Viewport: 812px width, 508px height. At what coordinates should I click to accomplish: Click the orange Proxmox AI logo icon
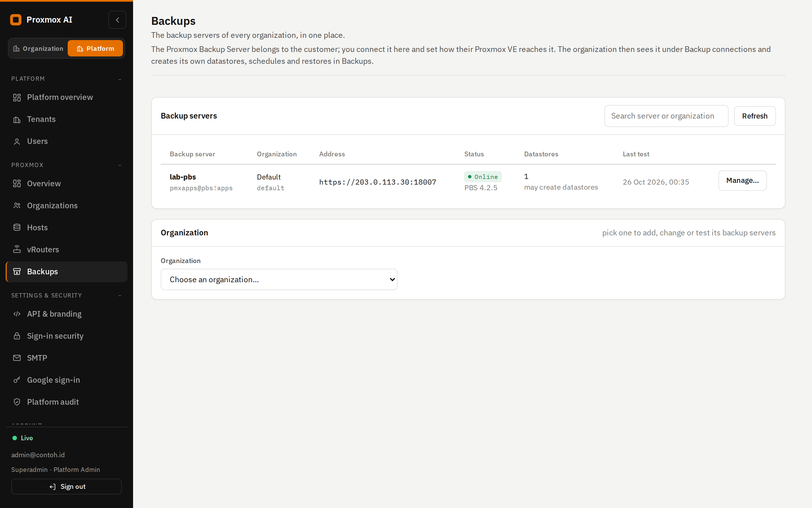pyautogui.click(x=16, y=20)
